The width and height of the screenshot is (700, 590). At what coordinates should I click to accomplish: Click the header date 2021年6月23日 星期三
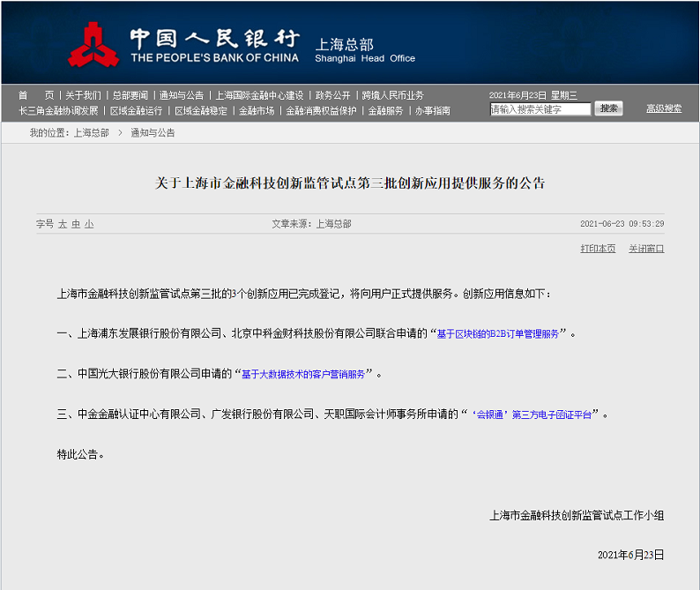[x=533, y=95]
